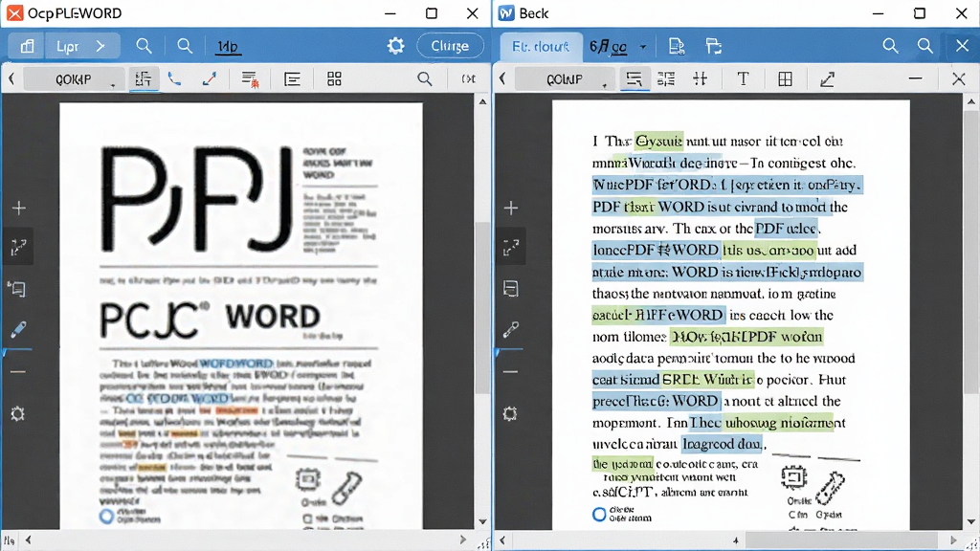Select the expand arrows tool in Beck sidebar
This screenshot has height=551, width=980.
[x=511, y=248]
